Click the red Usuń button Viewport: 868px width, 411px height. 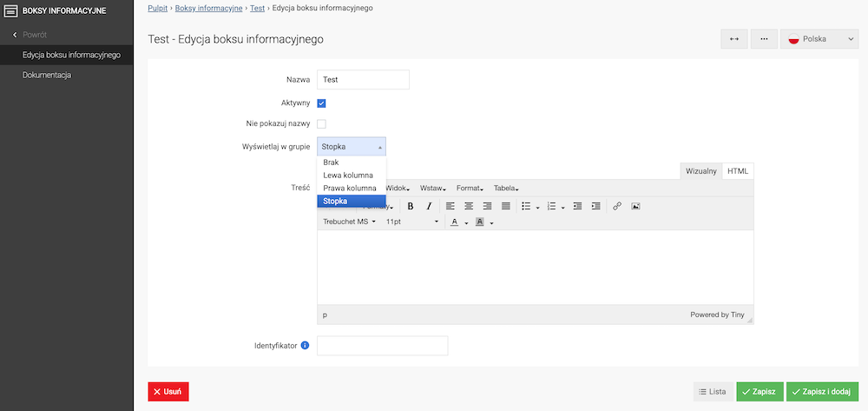pos(168,392)
